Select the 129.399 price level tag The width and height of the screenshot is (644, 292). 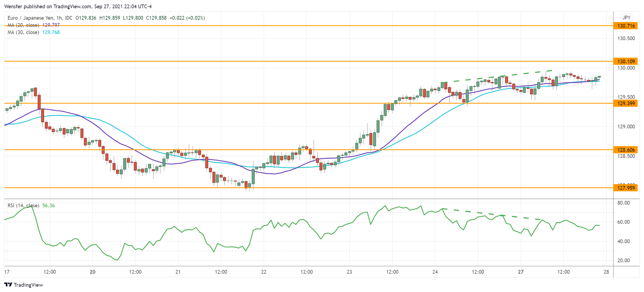point(626,103)
